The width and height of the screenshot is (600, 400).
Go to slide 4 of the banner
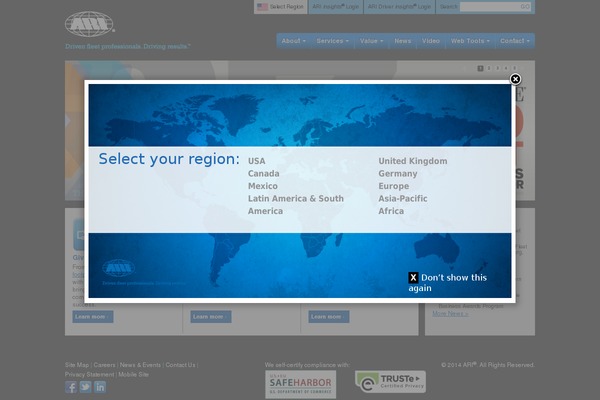tap(506, 68)
